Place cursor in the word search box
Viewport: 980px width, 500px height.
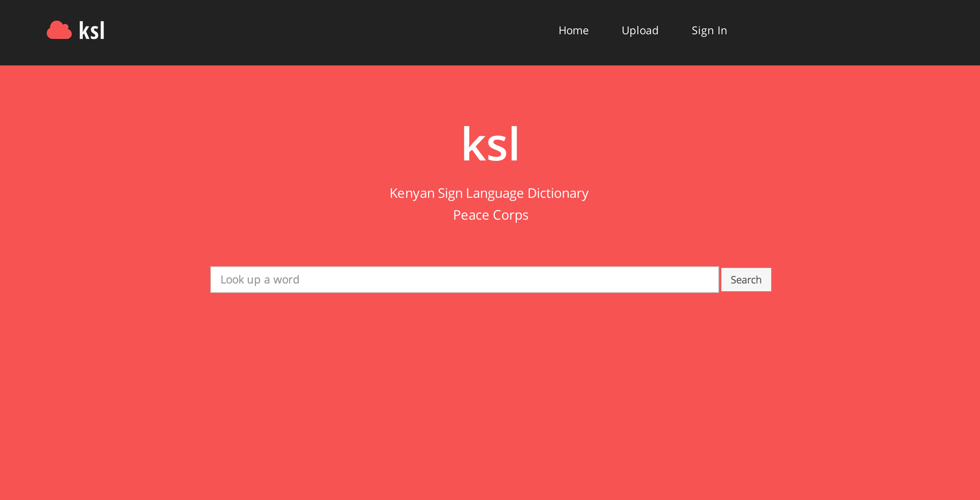pyautogui.click(x=464, y=280)
